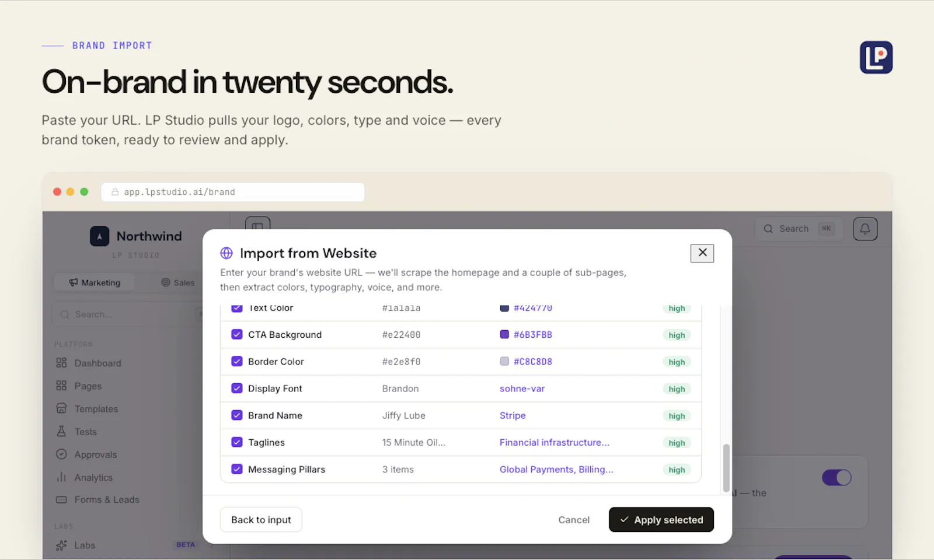Click the Financial infrastructure... tagline value
The image size is (934, 560).
tap(555, 442)
